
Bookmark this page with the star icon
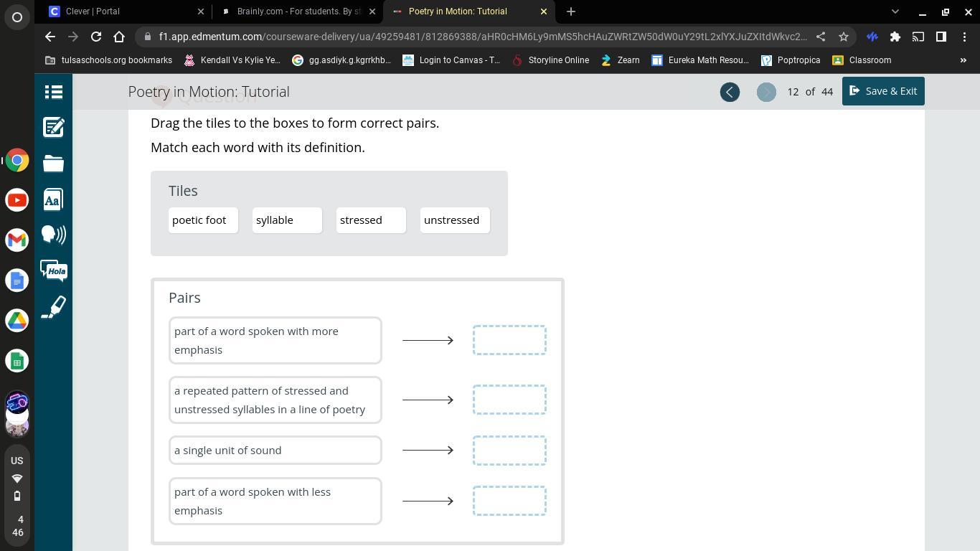pyautogui.click(x=844, y=37)
